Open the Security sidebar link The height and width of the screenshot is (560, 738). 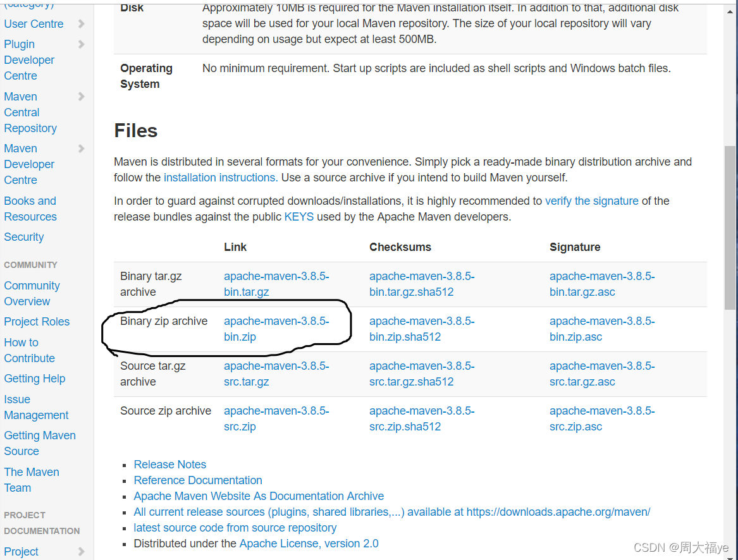pos(24,237)
